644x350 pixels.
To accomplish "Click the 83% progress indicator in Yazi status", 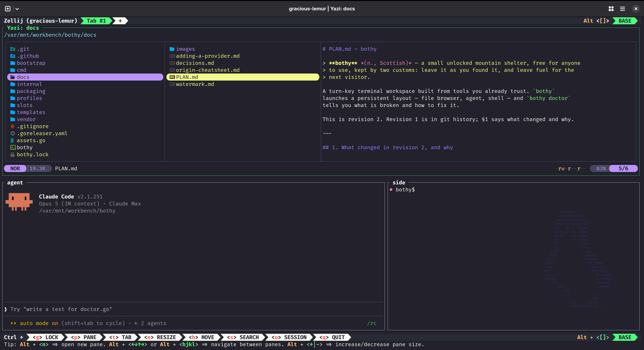I will (x=601, y=169).
